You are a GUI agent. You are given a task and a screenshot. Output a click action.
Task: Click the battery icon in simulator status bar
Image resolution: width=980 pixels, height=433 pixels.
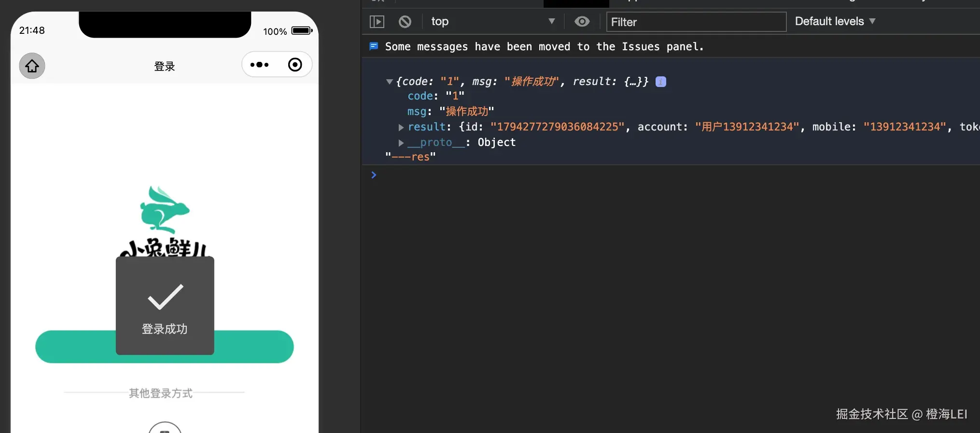pyautogui.click(x=302, y=30)
